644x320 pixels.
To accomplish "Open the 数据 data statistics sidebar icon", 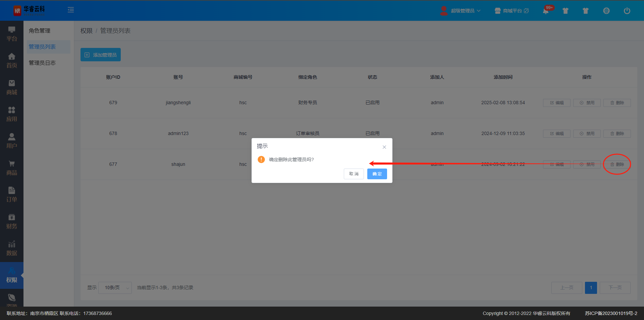I will pyautogui.click(x=12, y=248).
